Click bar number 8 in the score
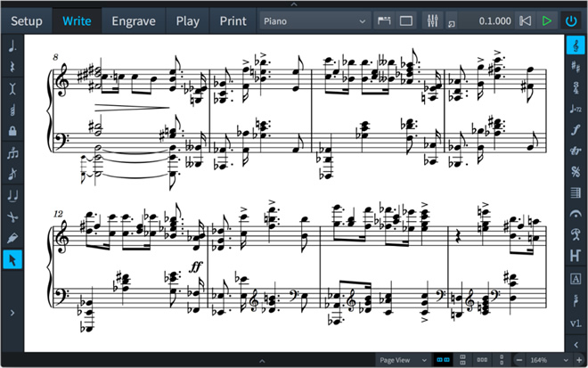 tap(55, 57)
